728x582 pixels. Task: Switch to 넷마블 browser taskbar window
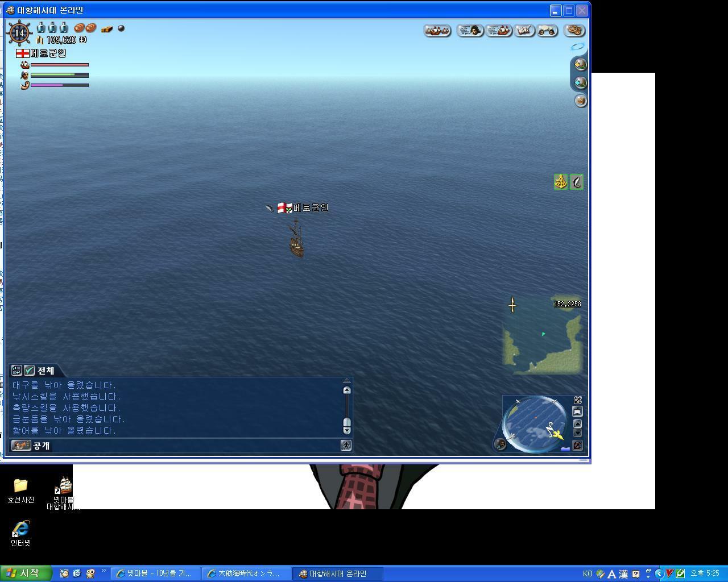(x=155, y=573)
